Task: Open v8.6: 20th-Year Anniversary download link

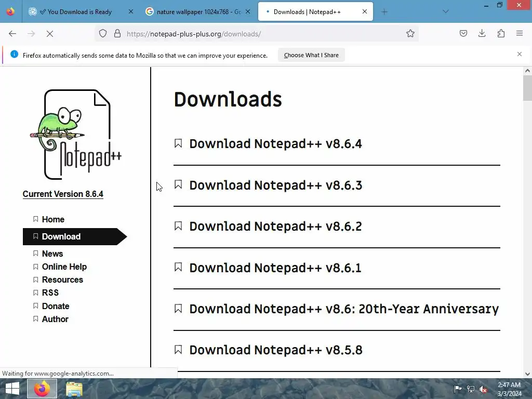Action: [x=344, y=309]
